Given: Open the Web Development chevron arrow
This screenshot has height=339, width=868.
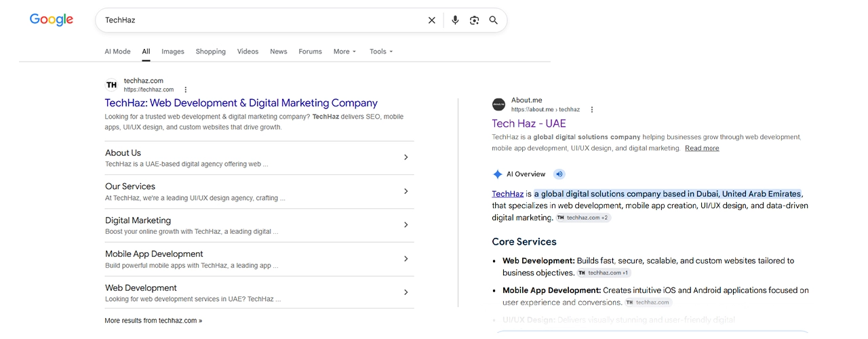Looking at the screenshot, I should click(406, 292).
